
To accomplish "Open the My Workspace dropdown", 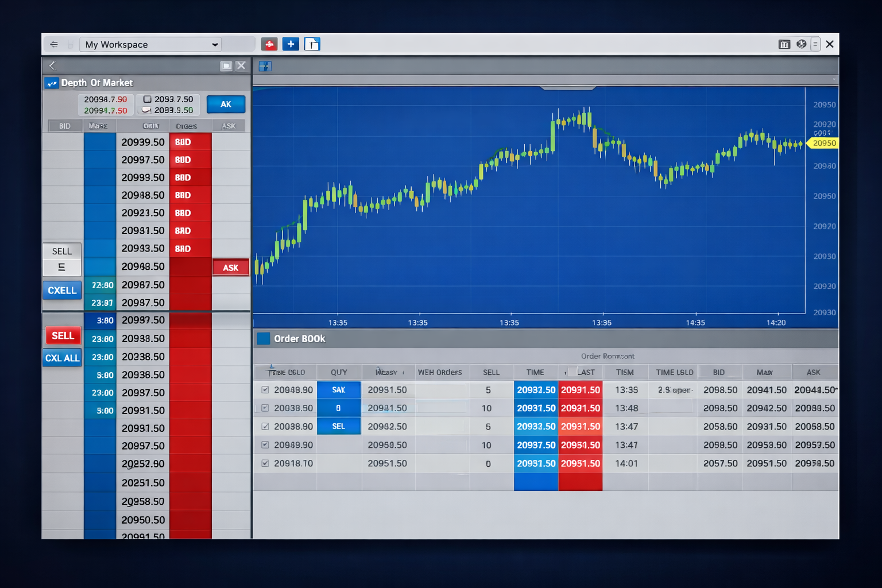I will (x=215, y=44).
